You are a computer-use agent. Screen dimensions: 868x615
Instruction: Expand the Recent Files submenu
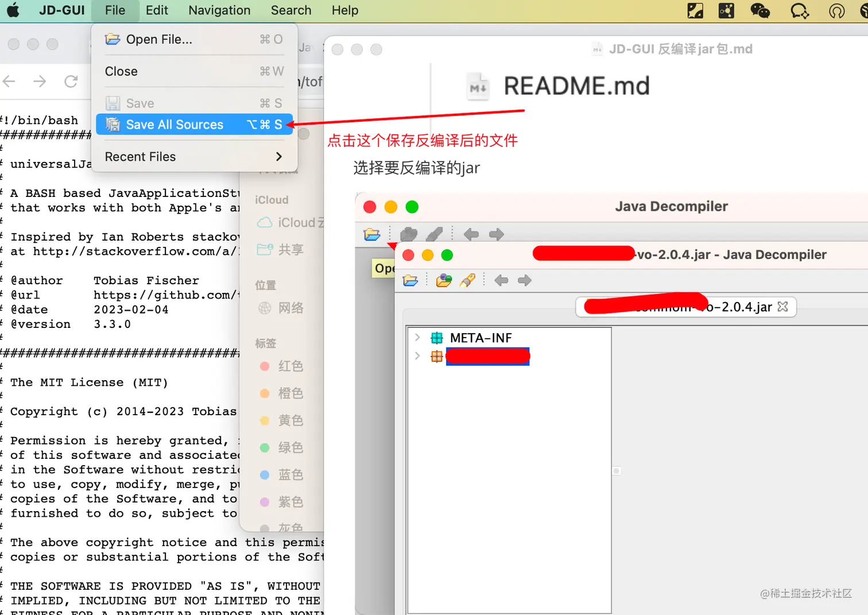pyautogui.click(x=194, y=157)
